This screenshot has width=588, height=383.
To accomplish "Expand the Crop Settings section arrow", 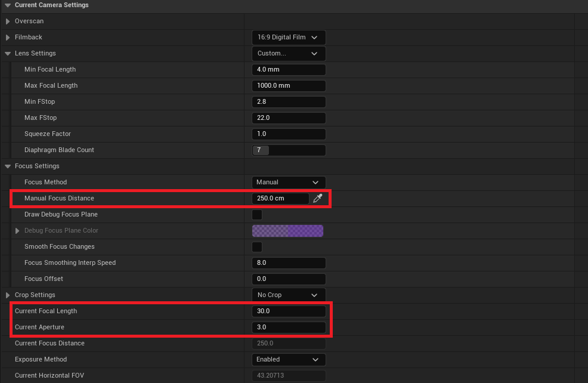I will click(8, 295).
